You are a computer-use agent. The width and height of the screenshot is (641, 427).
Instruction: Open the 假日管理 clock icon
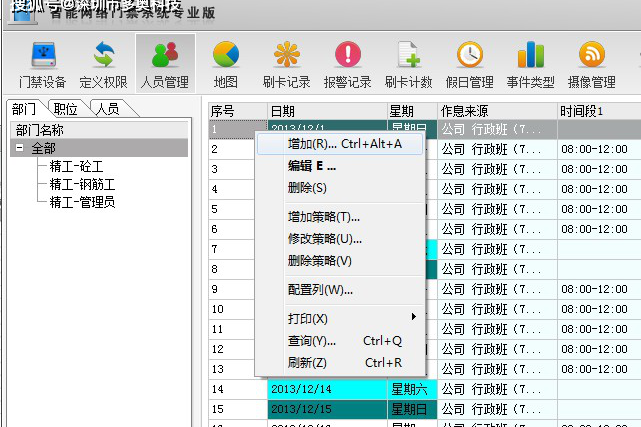tap(470, 64)
